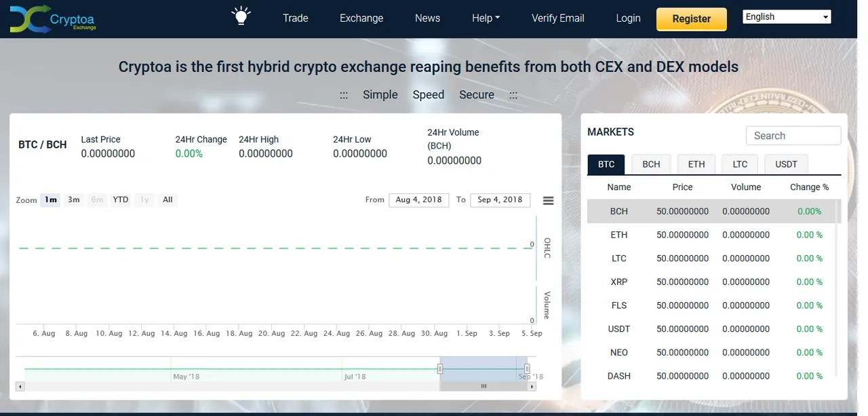Open the Verify Email link
The width and height of the screenshot is (868, 416).
point(558,18)
